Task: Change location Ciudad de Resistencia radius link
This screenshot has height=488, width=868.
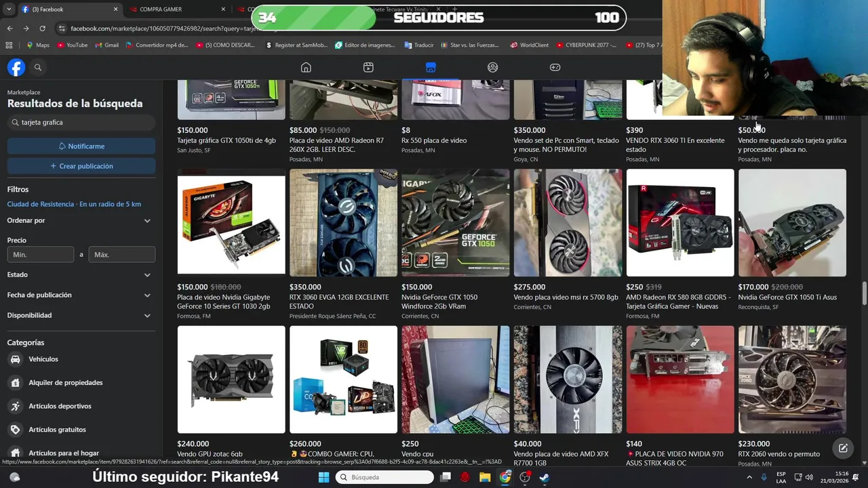Action: [x=74, y=204]
